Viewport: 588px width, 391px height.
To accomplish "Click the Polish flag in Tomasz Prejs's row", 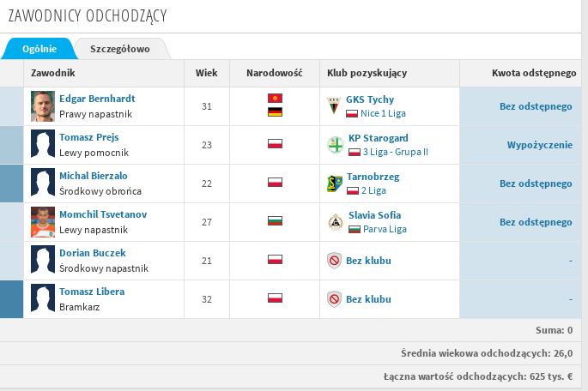I will [276, 145].
